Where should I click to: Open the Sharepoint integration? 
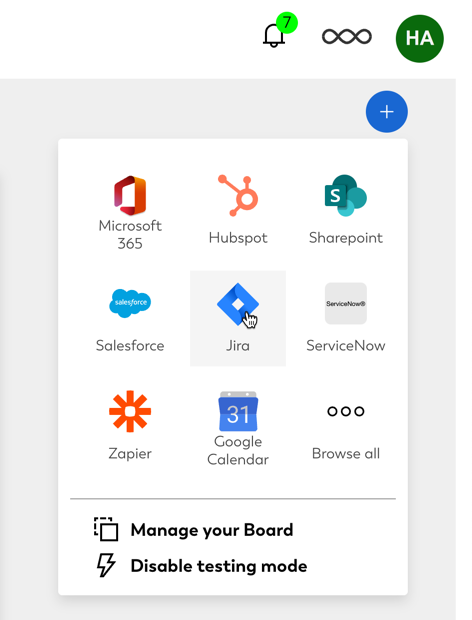coord(346,211)
